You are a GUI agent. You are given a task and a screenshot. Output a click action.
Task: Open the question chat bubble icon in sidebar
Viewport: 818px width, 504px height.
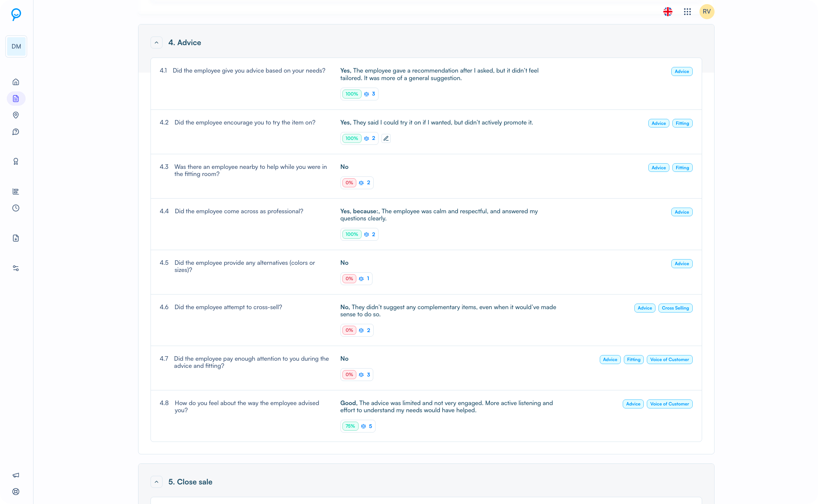tap(16, 132)
